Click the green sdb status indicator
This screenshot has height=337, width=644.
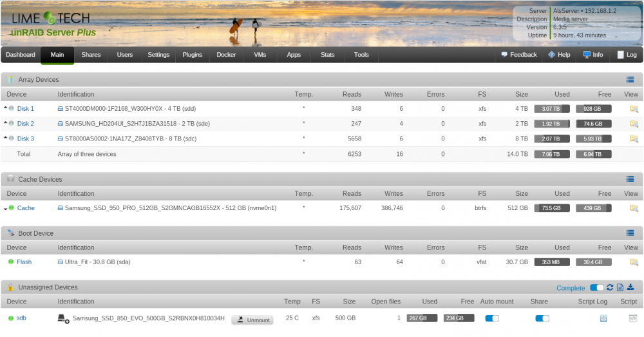[x=11, y=318]
